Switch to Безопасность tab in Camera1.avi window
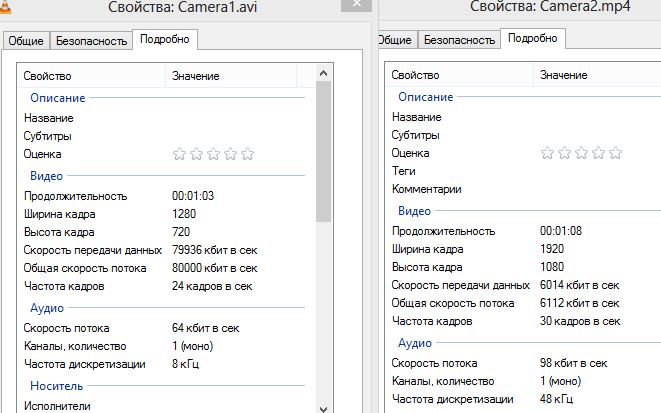Screen dimensions: 661x413 [89, 41]
